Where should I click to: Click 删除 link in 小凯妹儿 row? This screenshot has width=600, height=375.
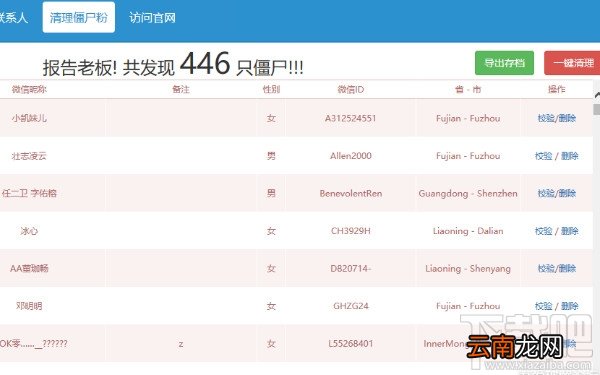[x=567, y=118]
